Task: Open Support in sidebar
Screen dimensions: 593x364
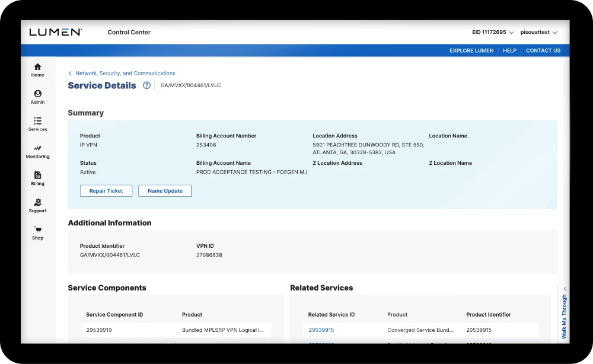Action: [37, 206]
